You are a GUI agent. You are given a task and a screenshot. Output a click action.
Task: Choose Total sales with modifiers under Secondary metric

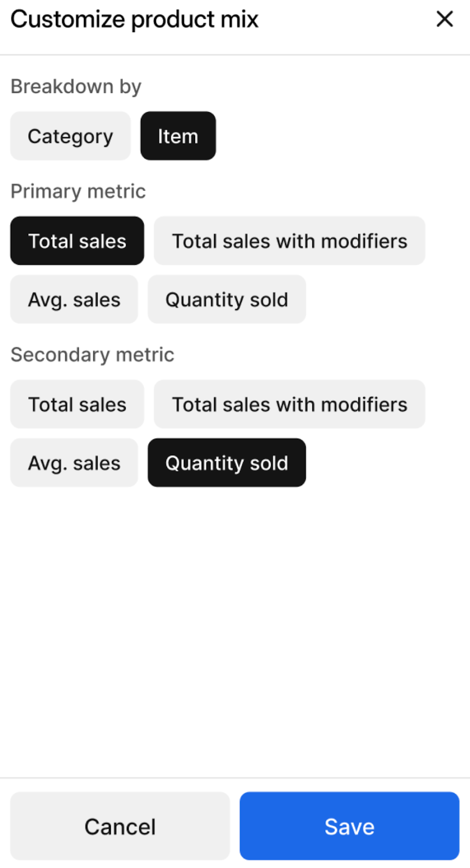point(289,404)
